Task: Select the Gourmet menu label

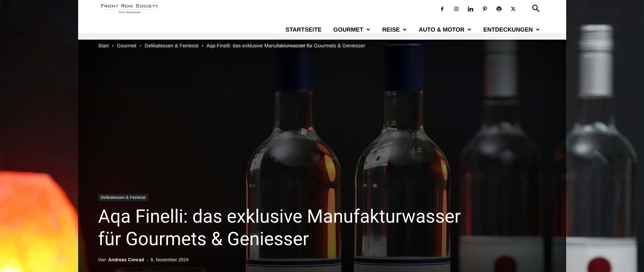Action: (x=348, y=30)
